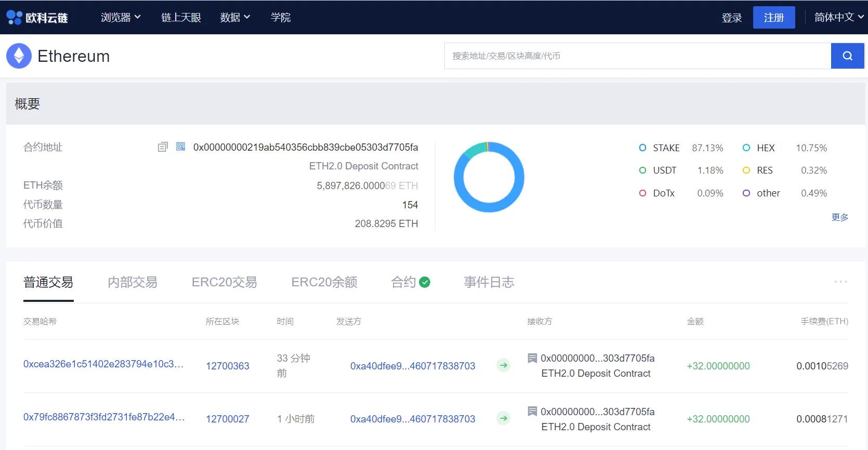Click the STAKE percentage 87.13%

(707, 148)
